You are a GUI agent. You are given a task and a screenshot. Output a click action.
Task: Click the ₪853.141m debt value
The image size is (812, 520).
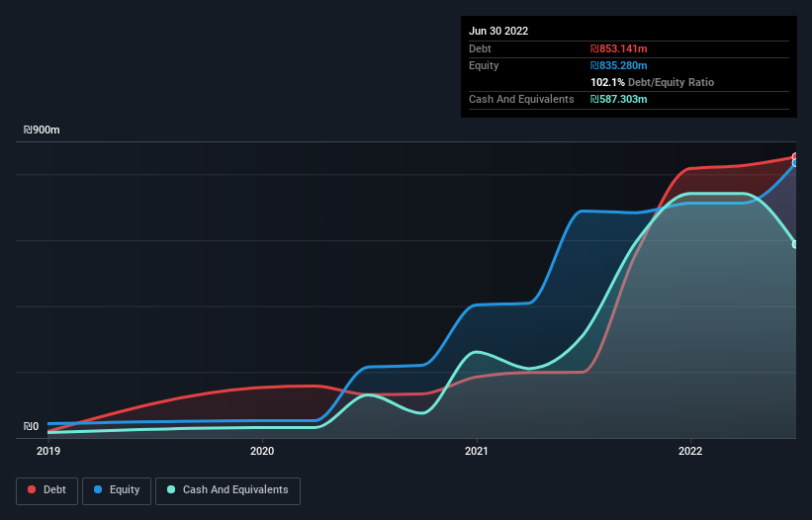coord(619,48)
